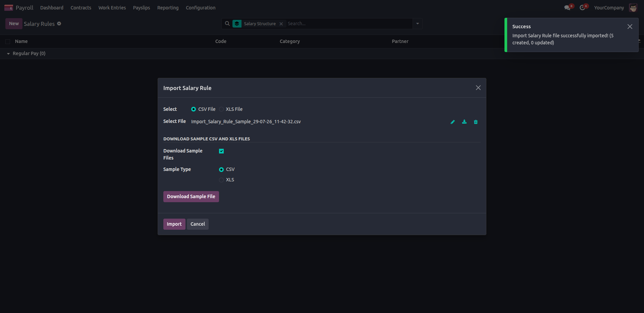Untick Download Sample Files checkbox
This screenshot has width=644, height=313.
pyautogui.click(x=221, y=151)
